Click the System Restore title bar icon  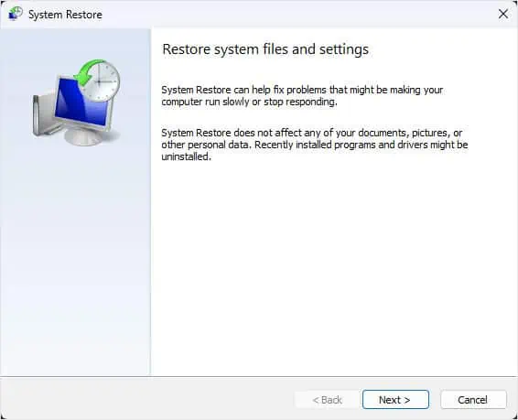click(x=16, y=14)
